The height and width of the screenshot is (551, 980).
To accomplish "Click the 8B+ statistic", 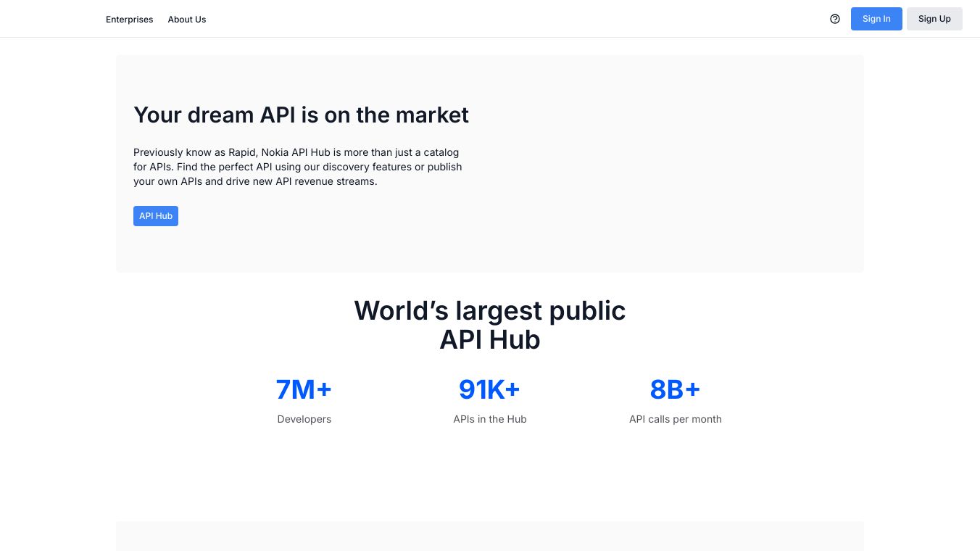I will [675, 389].
